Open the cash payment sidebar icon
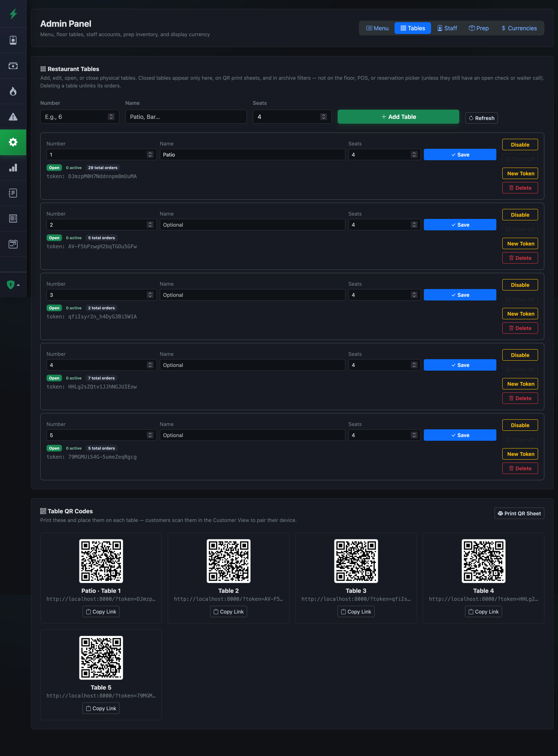This screenshot has width=558, height=756. click(13, 66)
